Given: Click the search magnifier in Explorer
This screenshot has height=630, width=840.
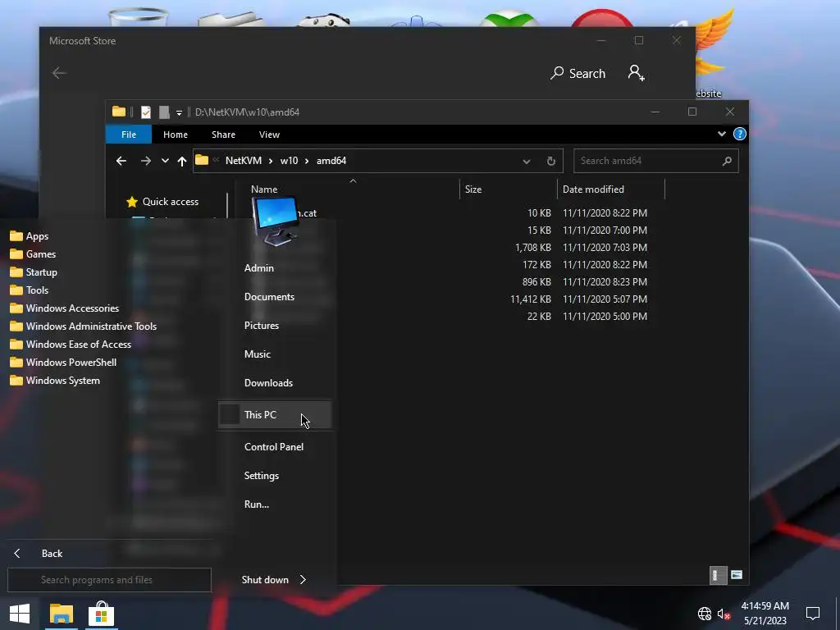Looking at the screenshot, I should point(727,161).
